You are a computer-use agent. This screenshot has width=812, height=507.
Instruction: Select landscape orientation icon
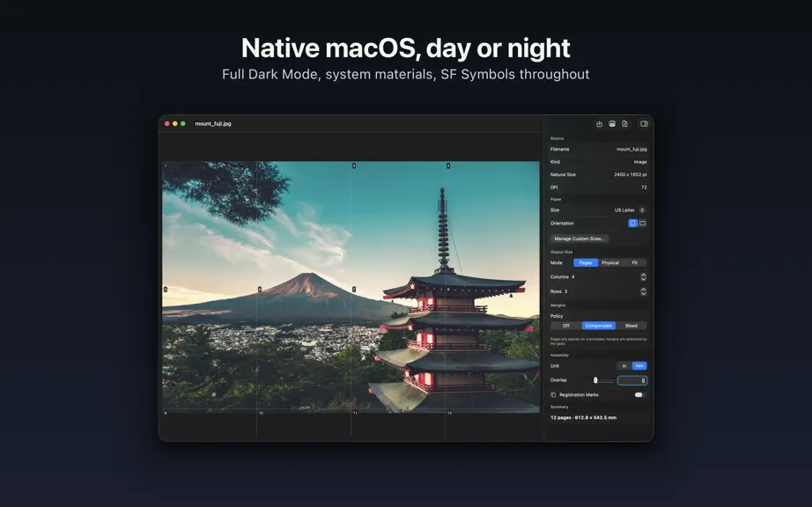coord(643,223)
